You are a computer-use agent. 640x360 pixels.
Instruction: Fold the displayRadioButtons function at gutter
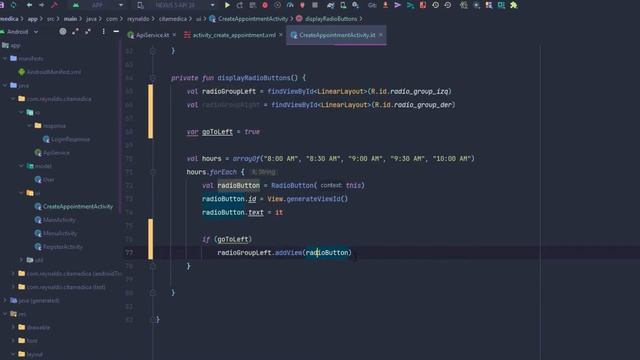tap(153, 78)
